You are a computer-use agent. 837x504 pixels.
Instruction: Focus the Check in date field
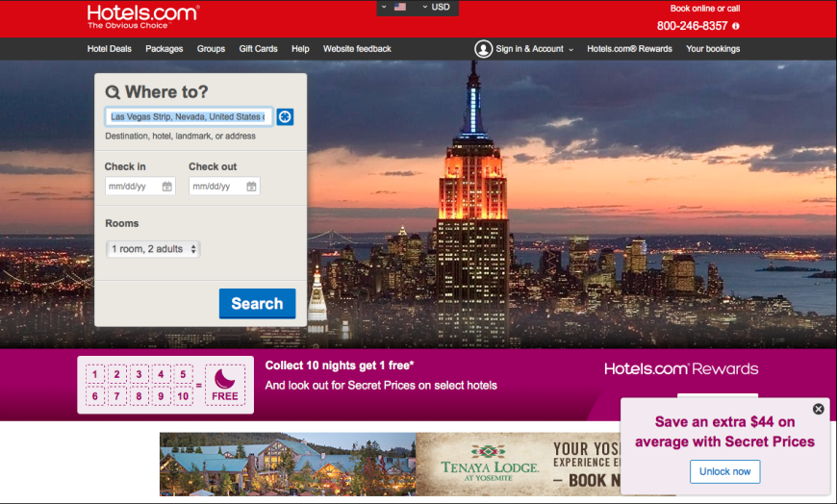pyautogui.click(x=139, y=187)
